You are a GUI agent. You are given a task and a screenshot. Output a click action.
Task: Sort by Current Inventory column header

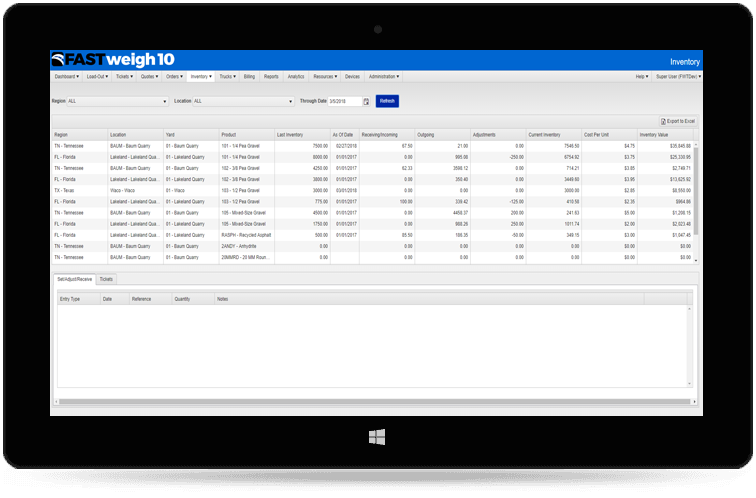pos(554,135)
